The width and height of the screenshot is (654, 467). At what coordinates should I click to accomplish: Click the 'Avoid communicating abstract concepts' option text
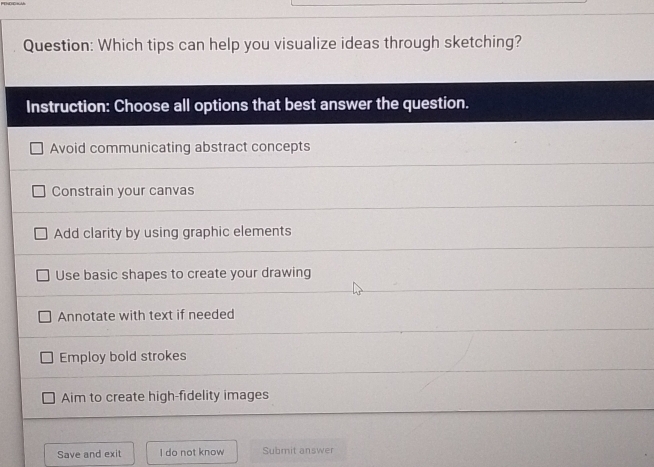pyautogui.click(x=180, y=148)
